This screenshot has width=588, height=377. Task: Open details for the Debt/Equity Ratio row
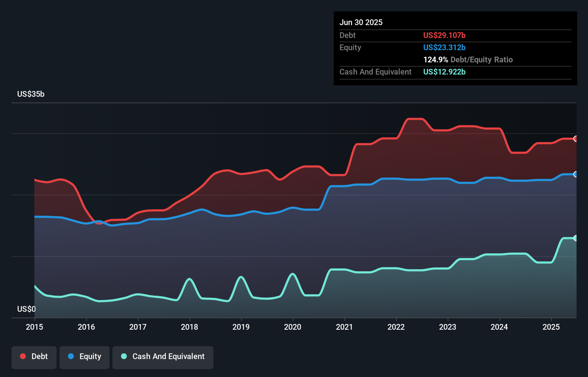(468, 59)
